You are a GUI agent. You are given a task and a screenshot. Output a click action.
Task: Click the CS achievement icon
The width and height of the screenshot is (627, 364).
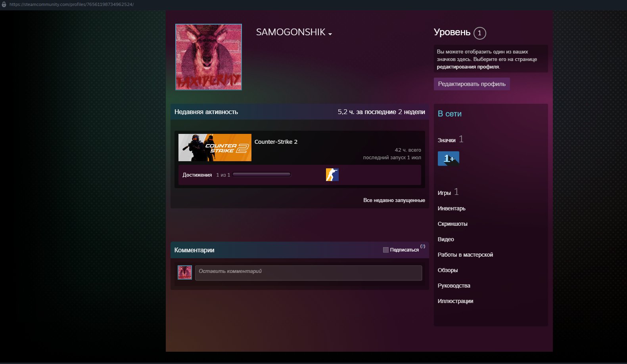332,175
